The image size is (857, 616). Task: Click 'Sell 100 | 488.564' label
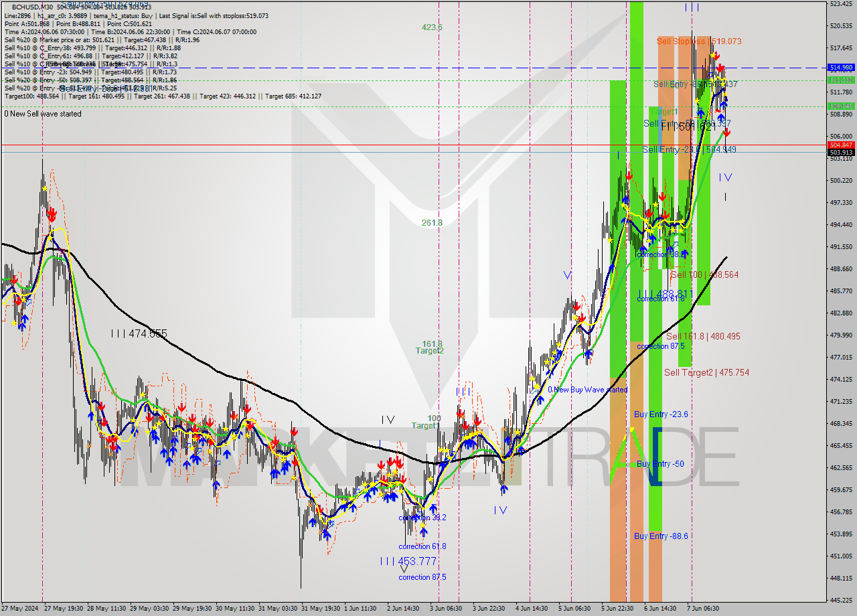click(x=704, y=275)
